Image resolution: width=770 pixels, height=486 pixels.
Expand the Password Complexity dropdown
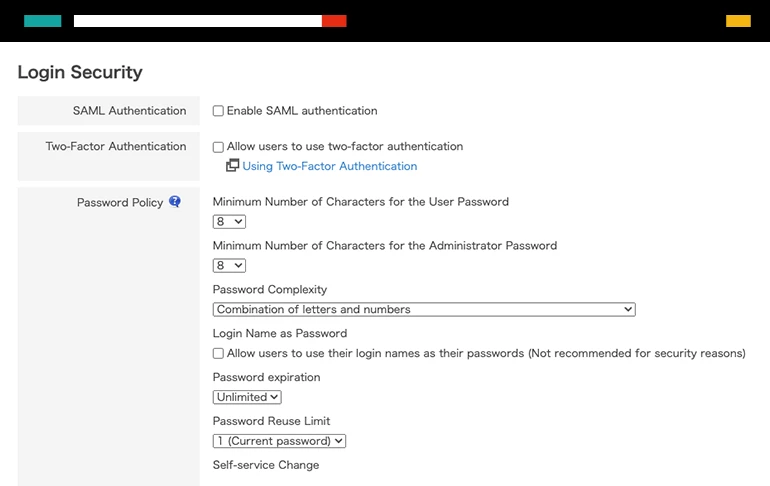click(424, 309)
